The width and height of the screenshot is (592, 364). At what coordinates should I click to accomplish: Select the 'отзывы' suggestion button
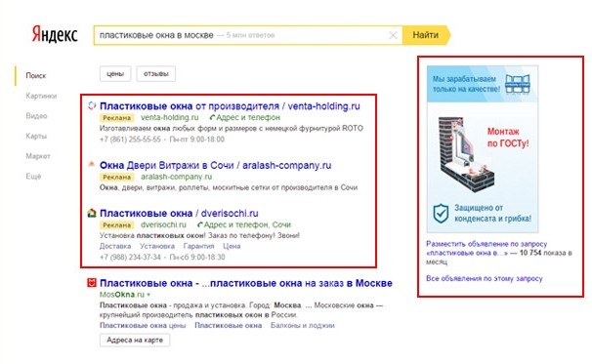coord(156,73)
